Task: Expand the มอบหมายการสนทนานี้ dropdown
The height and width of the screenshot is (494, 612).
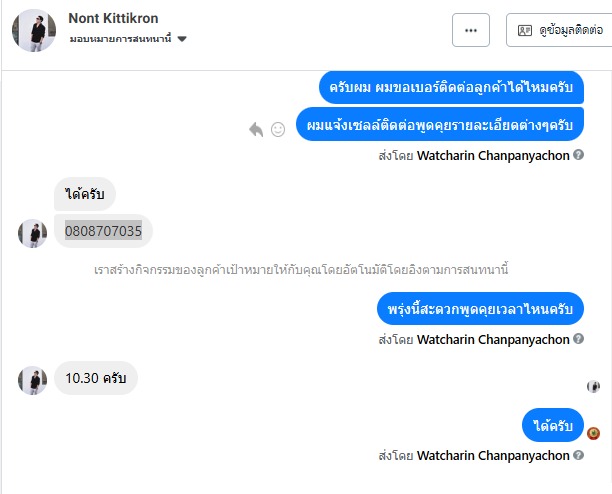Action: [x=128, y=39]
